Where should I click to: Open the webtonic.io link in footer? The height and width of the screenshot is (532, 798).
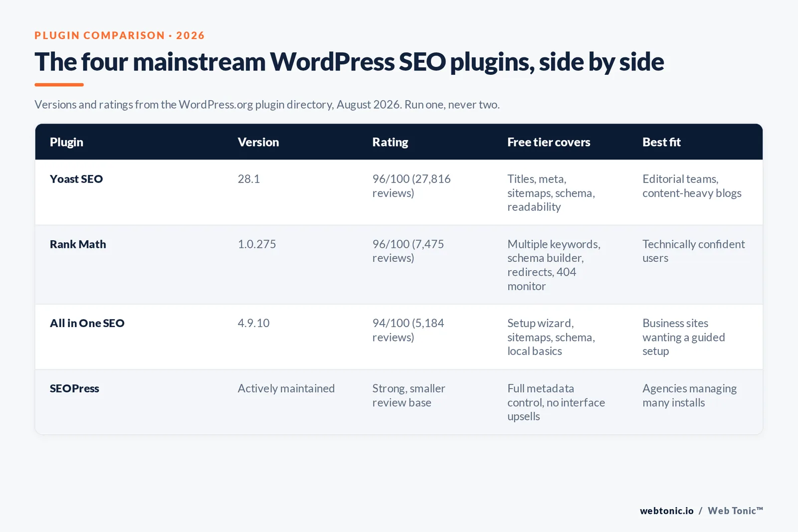click(x=666, y=511)
